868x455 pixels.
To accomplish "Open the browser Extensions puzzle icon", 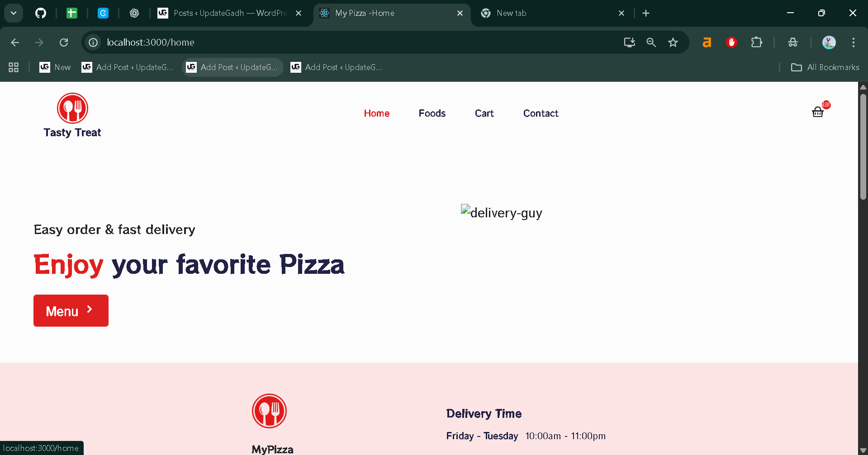I will pos(756,42).
